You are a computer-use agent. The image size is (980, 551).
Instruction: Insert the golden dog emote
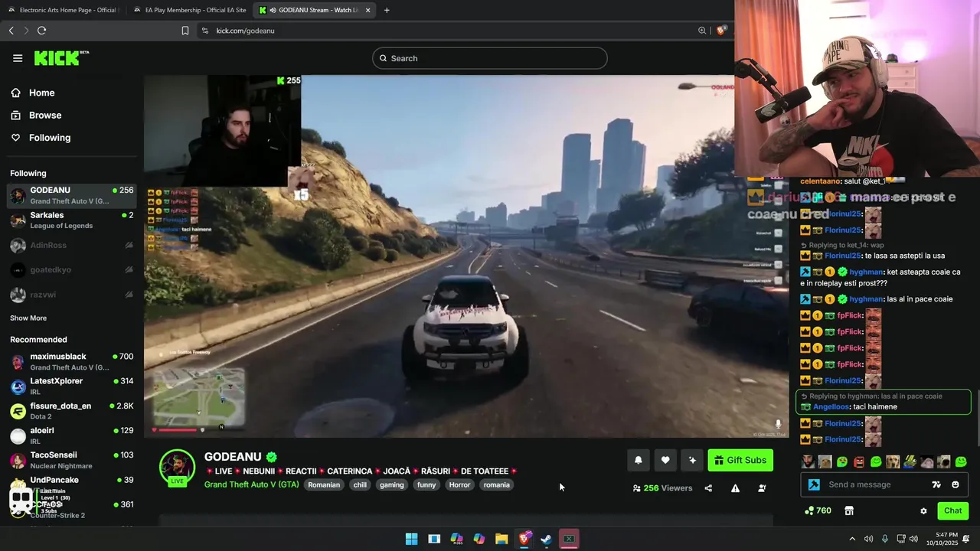coord(893,461)
